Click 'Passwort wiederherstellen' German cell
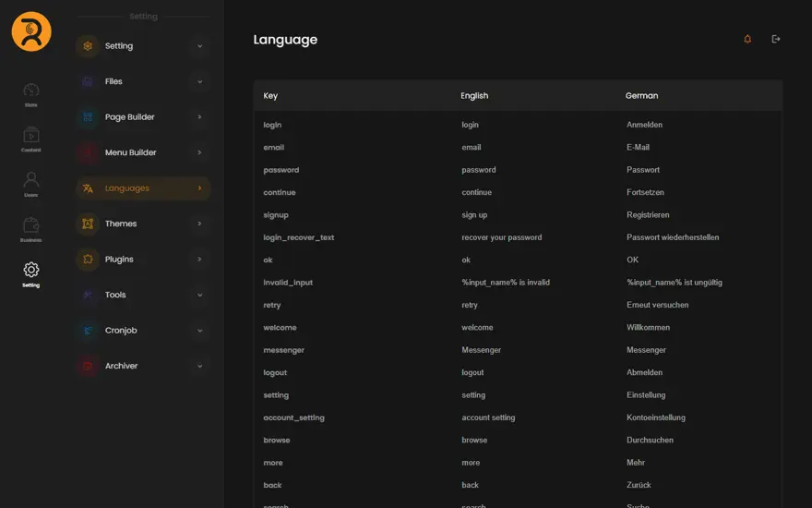This screenshot has width=812, height=508. (x=673, y=237)
